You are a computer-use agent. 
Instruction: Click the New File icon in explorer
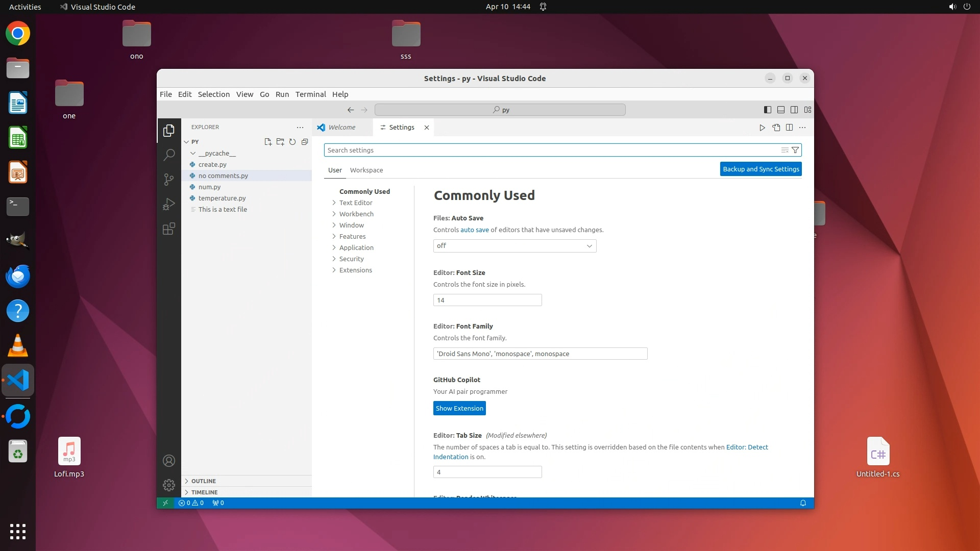(267, 142)
